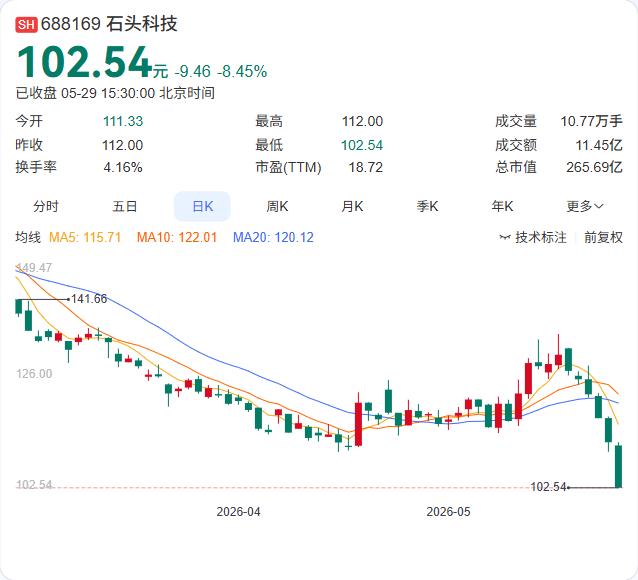Click the last green candlestick on the chart

618,466
